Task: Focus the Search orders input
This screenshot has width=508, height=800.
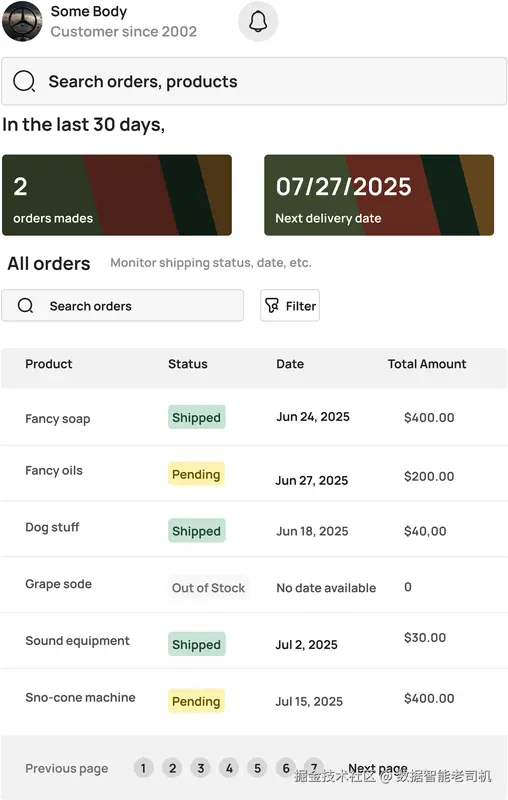Action: (122, 306)
